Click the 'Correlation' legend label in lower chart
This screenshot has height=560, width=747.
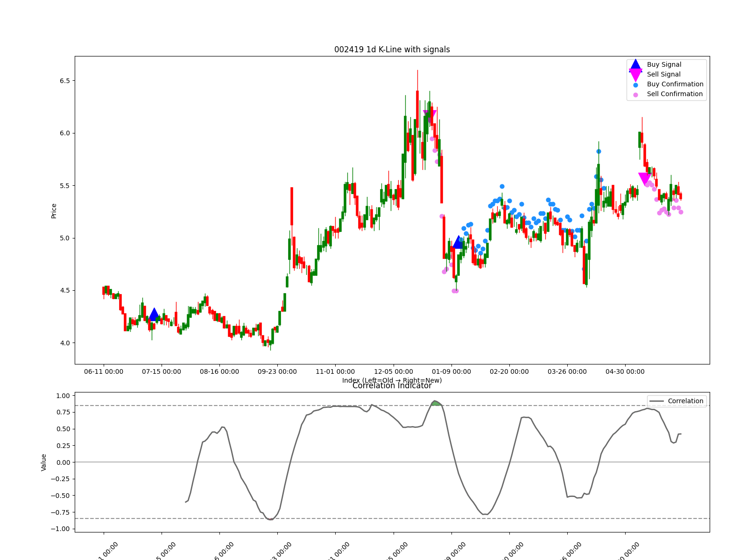pyautogui.click(x=685, y=401)
